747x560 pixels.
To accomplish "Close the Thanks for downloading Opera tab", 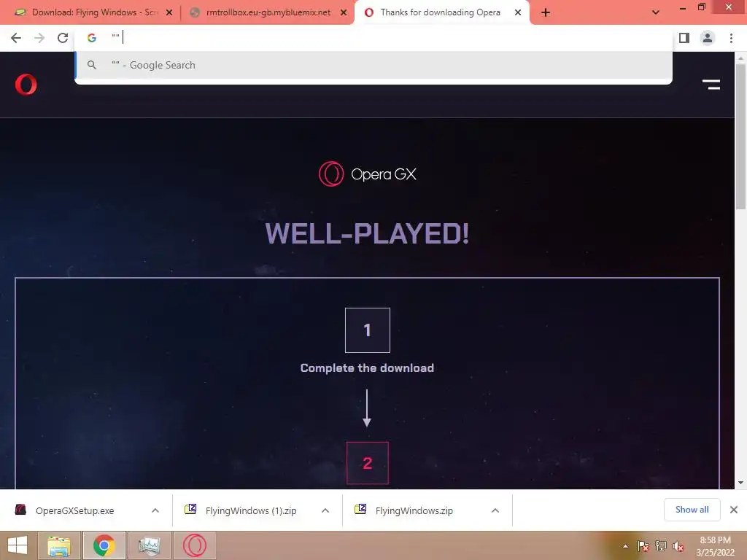I will point(518,12).
